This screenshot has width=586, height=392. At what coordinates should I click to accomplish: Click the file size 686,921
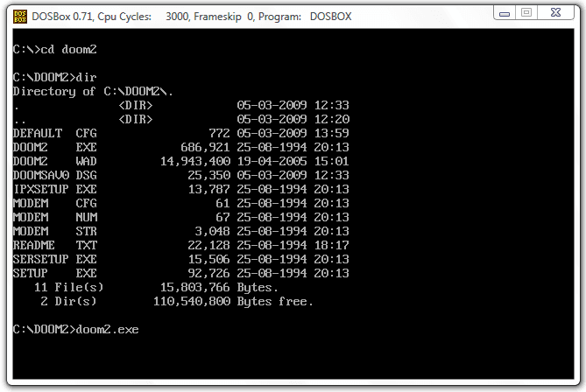pyautogui.click(x=205, y=147)
